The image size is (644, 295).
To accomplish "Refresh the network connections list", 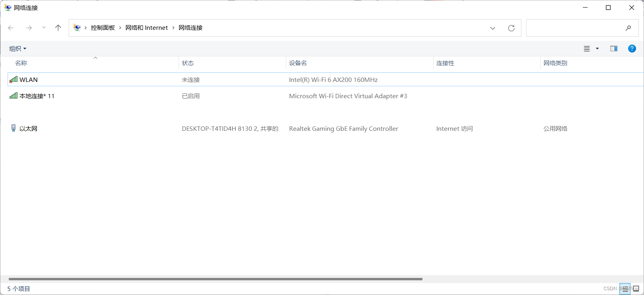I will pos(511,28).
